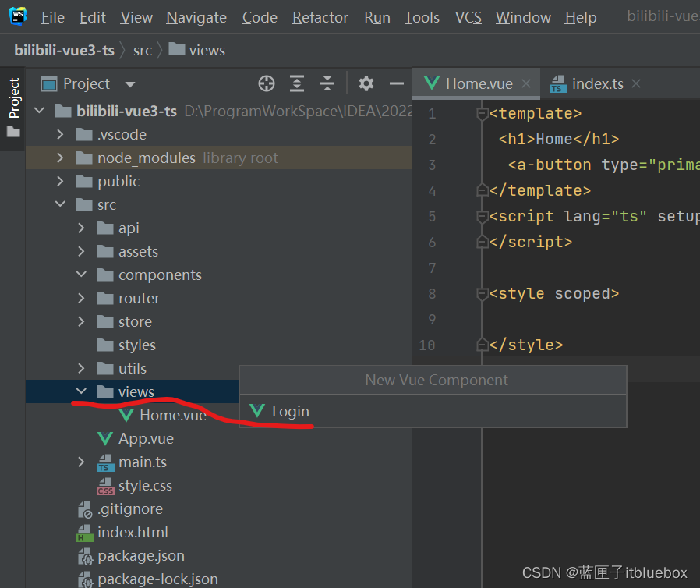The height and width of the screenshot is (588, 700).
Task: Collapse the views folder
Action: coord(81,391)
